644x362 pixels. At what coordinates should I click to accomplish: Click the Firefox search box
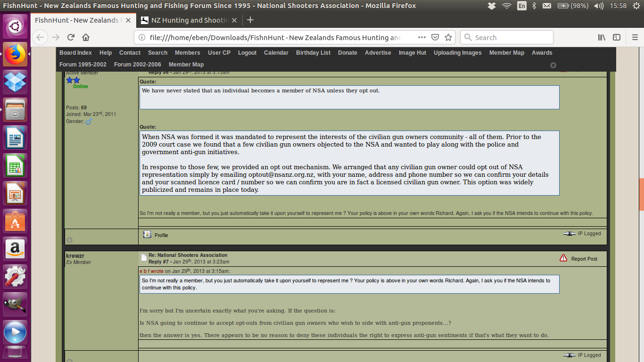click(x=506, y=37)
